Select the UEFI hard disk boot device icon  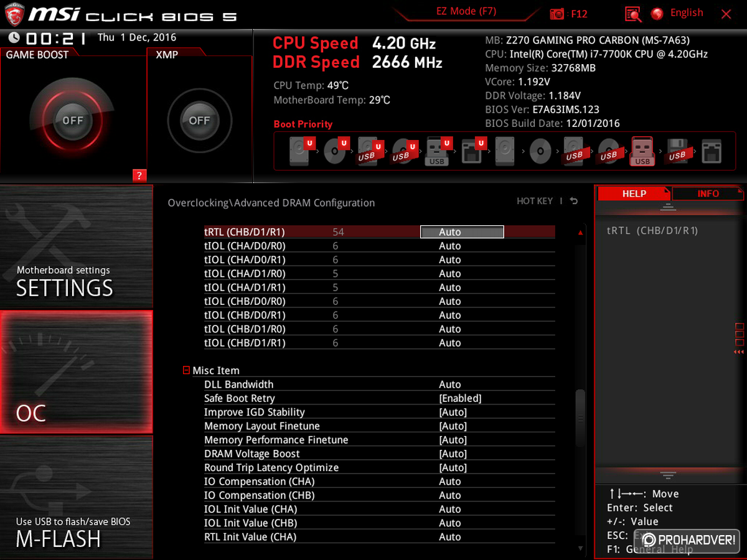303,151
